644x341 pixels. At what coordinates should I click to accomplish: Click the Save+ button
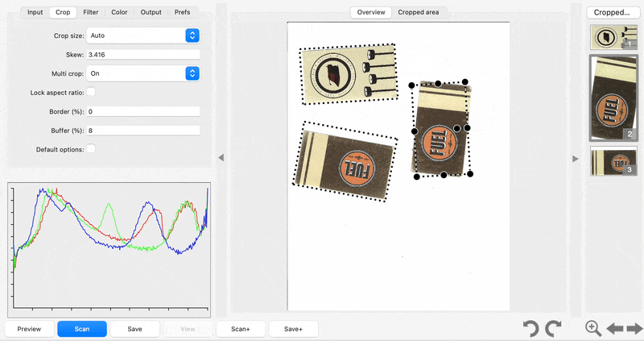[293, 329]
